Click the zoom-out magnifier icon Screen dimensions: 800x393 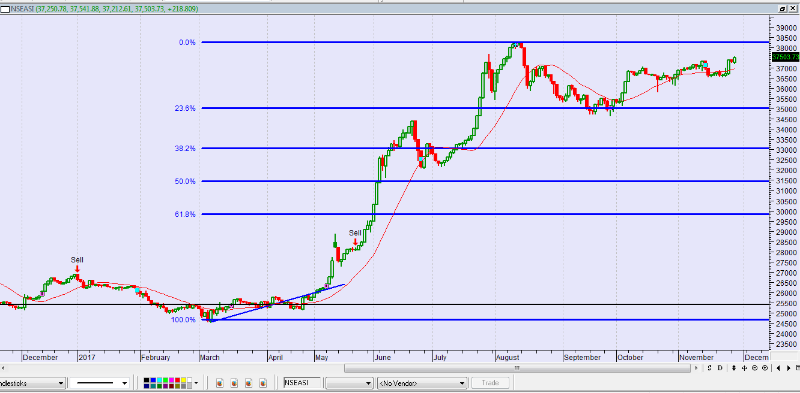click(x=755, y=368)
